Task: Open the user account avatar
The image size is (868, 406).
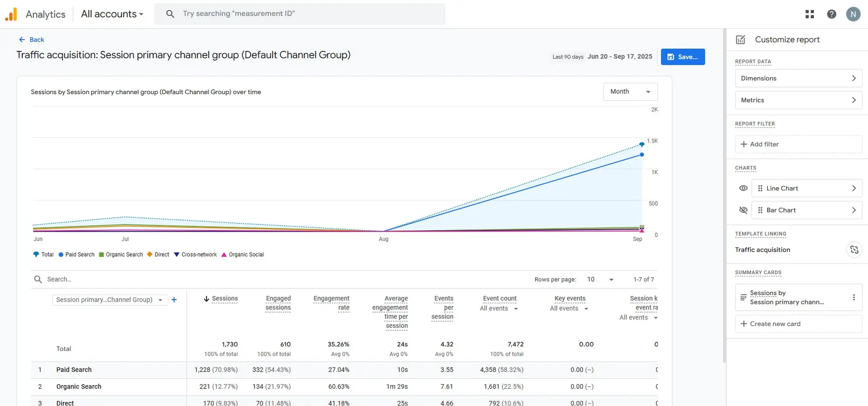Action: 853,14
